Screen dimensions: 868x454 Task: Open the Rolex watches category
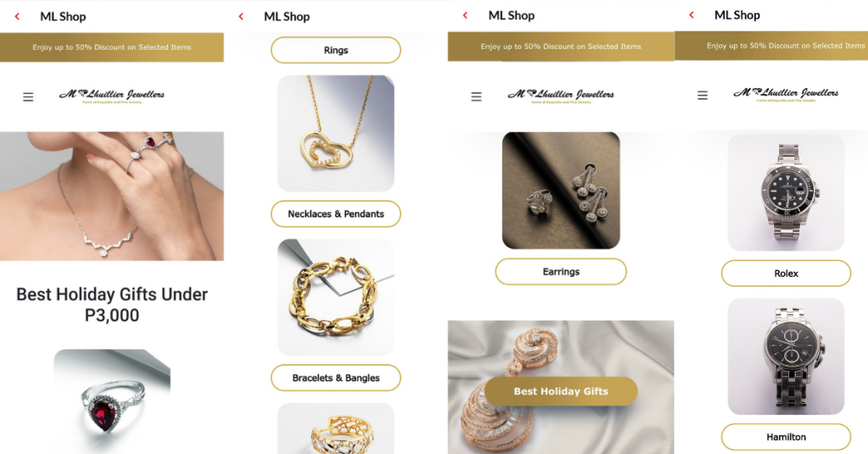coord(786,274)
